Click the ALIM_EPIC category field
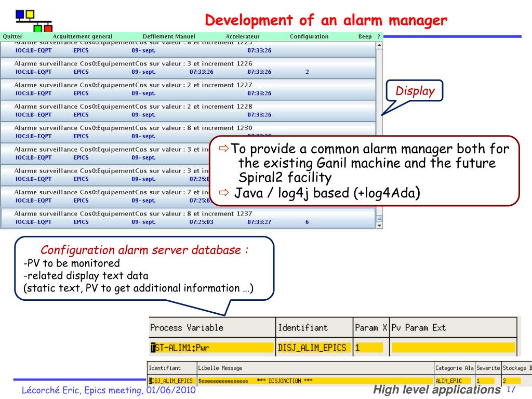 453,381
